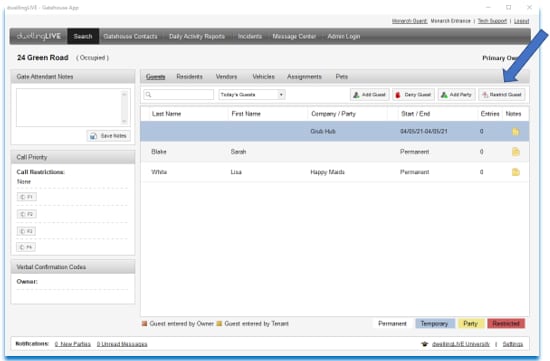Click the notes box scrollbar down arrow
The height and width of the screenshot is (361, 550).
(x=124, y=121)
